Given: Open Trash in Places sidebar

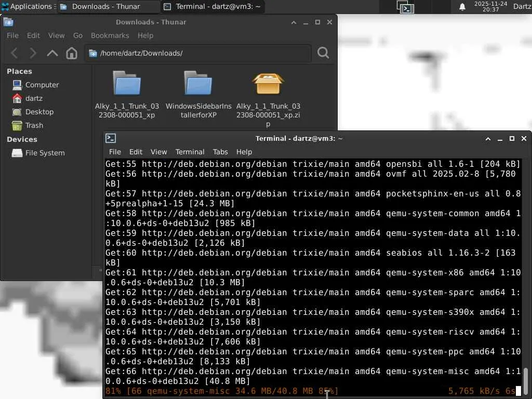Looking at the screenshot, I should (28, 125).
